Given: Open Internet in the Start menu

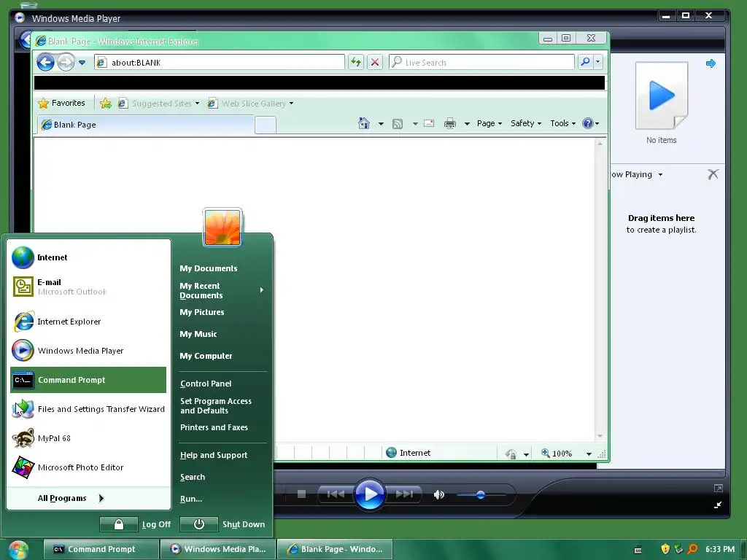Looking at the screenshot, I should point(88,257).
